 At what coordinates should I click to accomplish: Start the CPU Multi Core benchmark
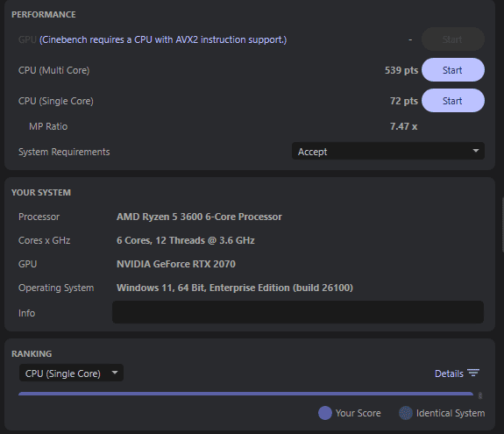tap(453, 70)
